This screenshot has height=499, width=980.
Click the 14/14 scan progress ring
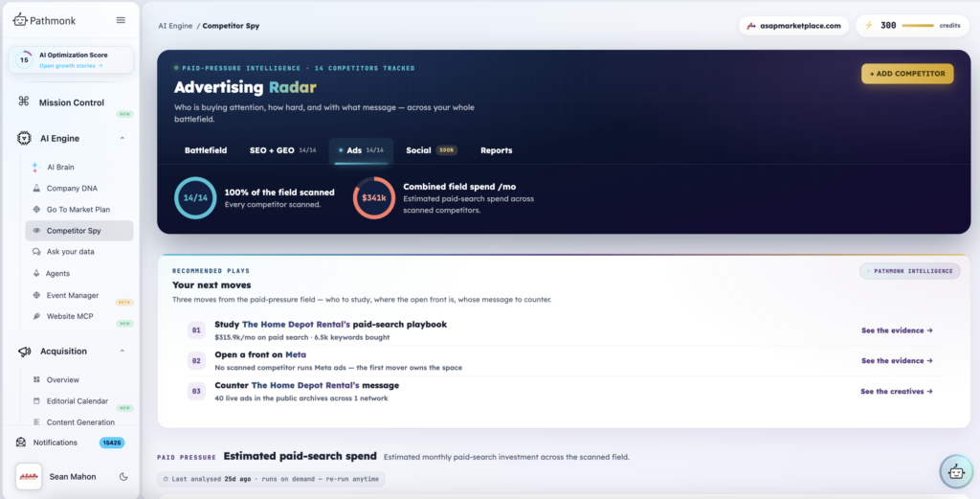click(x=195, y=197)
